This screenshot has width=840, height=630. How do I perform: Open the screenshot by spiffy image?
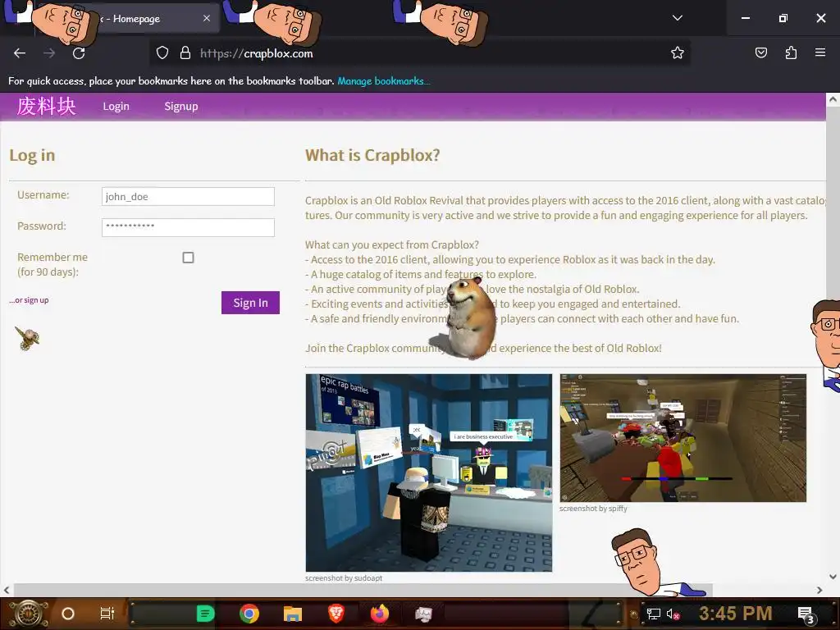pyautogui.click(x=683, y=438)
